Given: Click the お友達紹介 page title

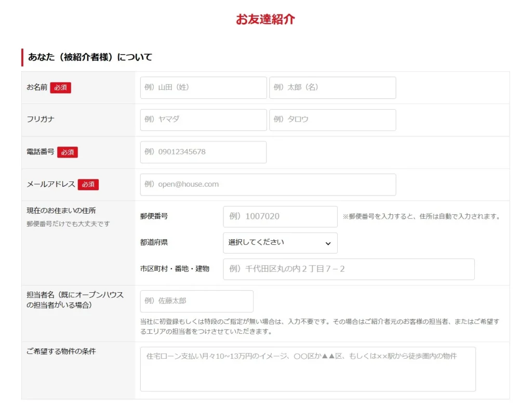Looking at the screenshot, I should tap(266, 19).
